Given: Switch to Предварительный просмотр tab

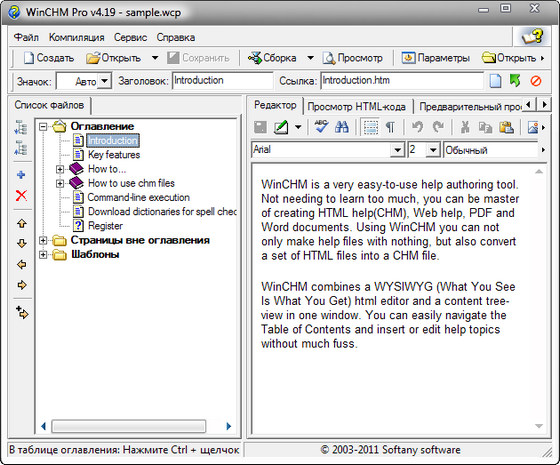Looking at the screenshot, I should click(470, 107).
